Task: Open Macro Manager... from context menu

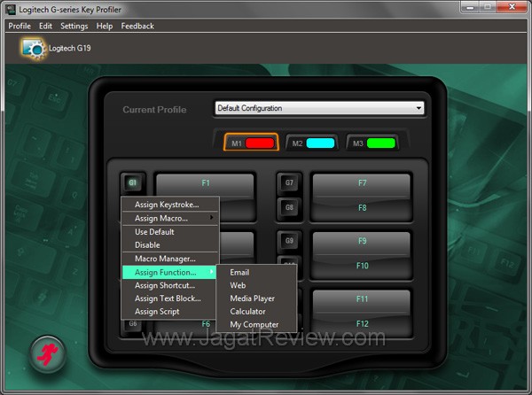Action: 170,259
